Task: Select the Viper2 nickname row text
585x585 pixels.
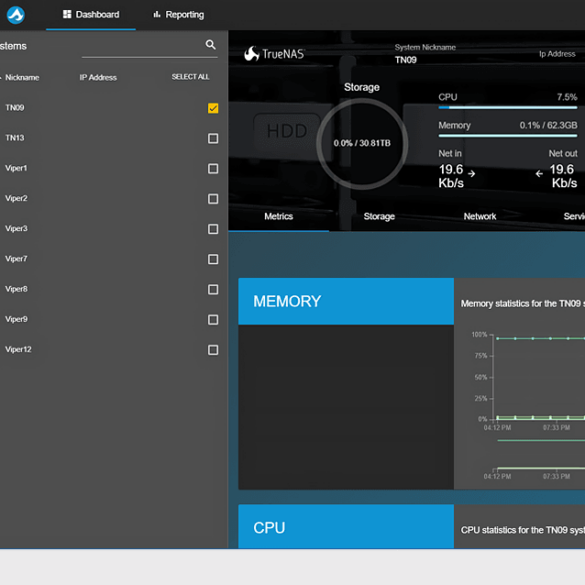Action: coord(16,198)
